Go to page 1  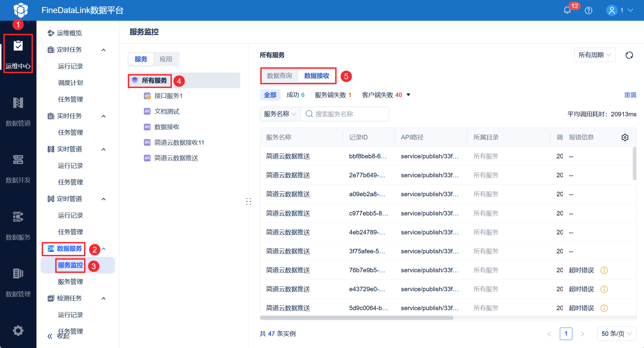pos(566,334)
